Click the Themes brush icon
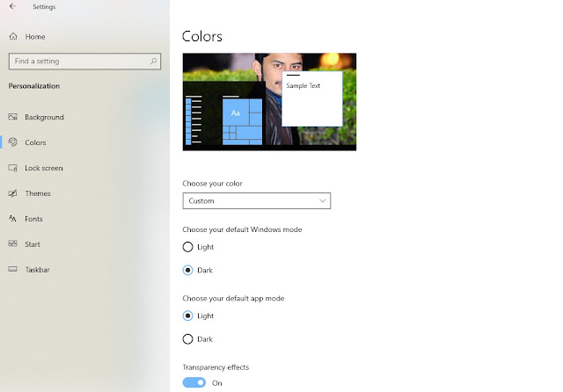563x392 pixels. [13, 193]
